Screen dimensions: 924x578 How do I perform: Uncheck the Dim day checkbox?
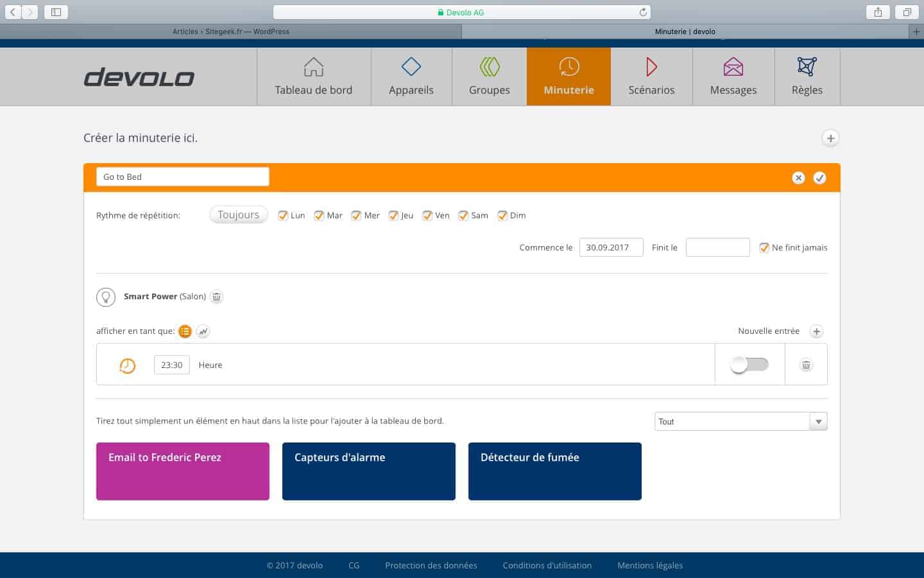(502, 216)
